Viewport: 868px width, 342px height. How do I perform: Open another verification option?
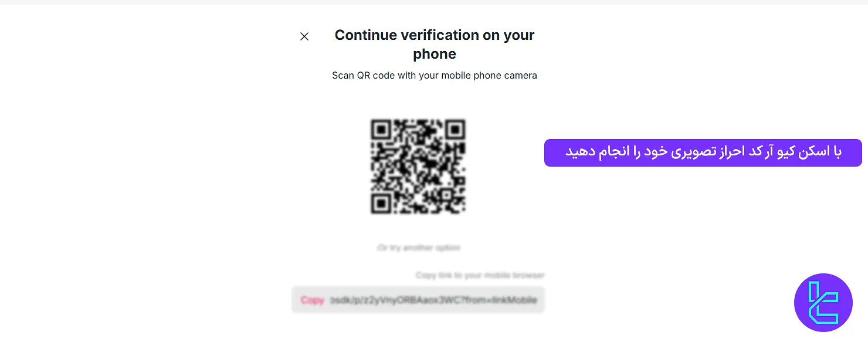[418, 248]
